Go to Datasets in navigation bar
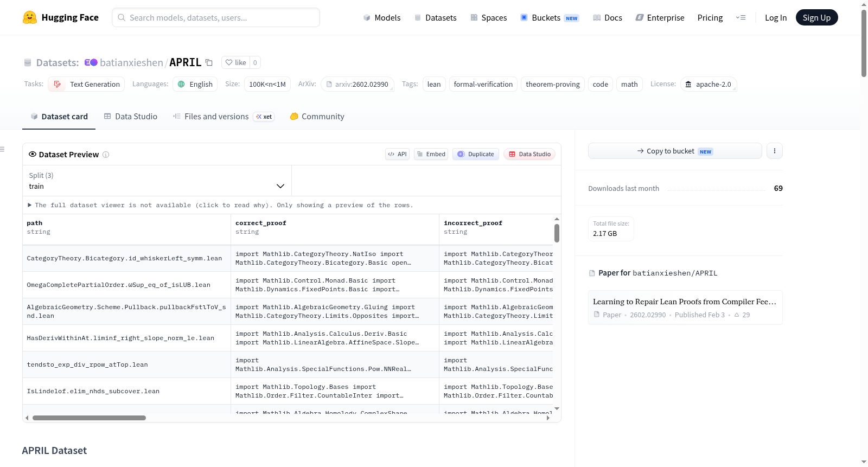 436,17
